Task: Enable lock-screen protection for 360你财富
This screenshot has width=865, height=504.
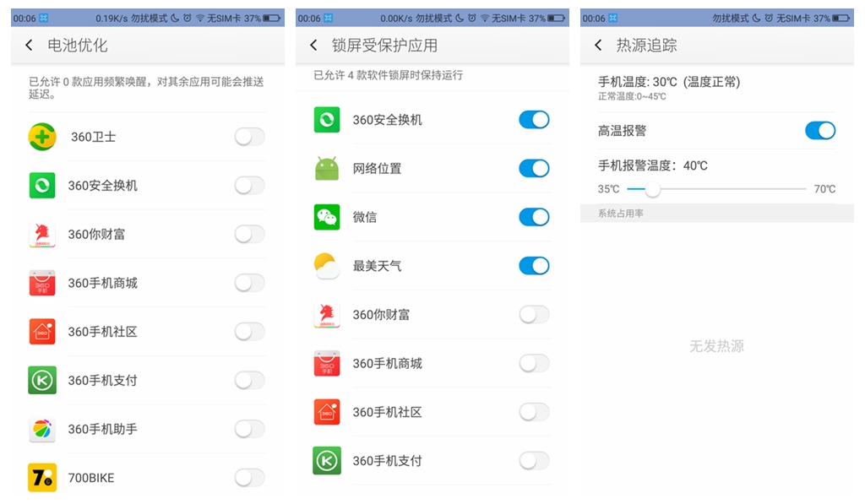Action: 534,314
